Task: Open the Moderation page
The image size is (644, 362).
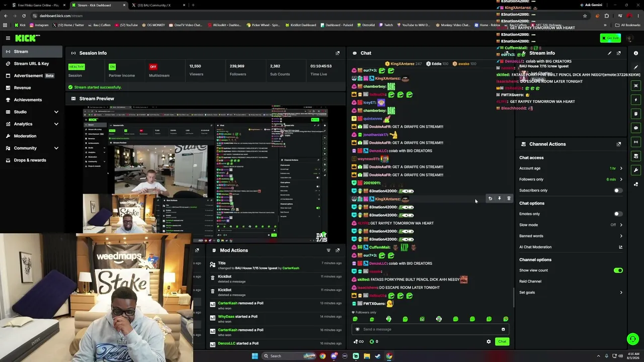Action: coord(32,136)
